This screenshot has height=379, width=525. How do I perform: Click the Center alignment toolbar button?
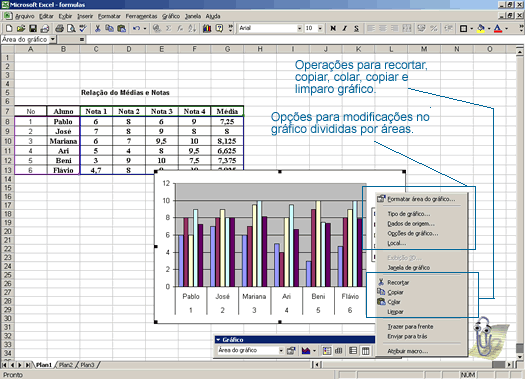[383, 28]
